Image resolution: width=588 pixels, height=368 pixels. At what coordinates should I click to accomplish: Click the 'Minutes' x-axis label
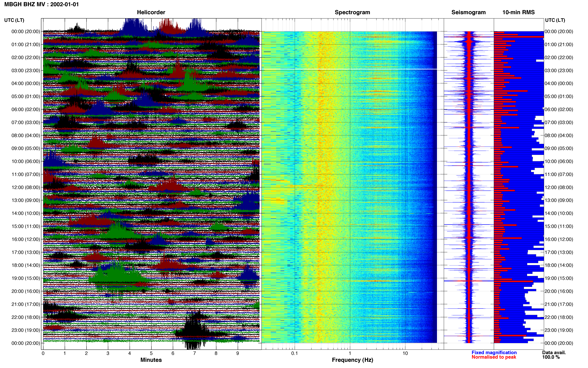point(151,360)
